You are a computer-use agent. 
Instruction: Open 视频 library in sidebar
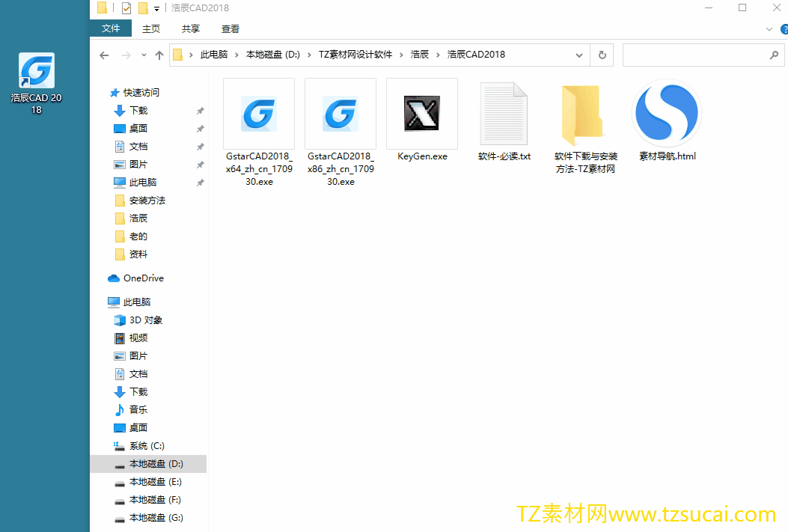tap(131, 338)
